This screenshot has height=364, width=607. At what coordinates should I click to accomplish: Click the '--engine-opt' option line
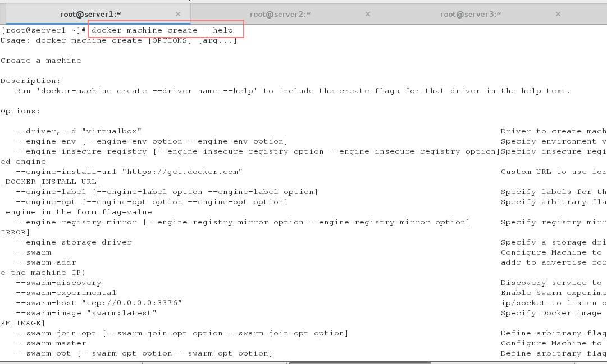152,201
